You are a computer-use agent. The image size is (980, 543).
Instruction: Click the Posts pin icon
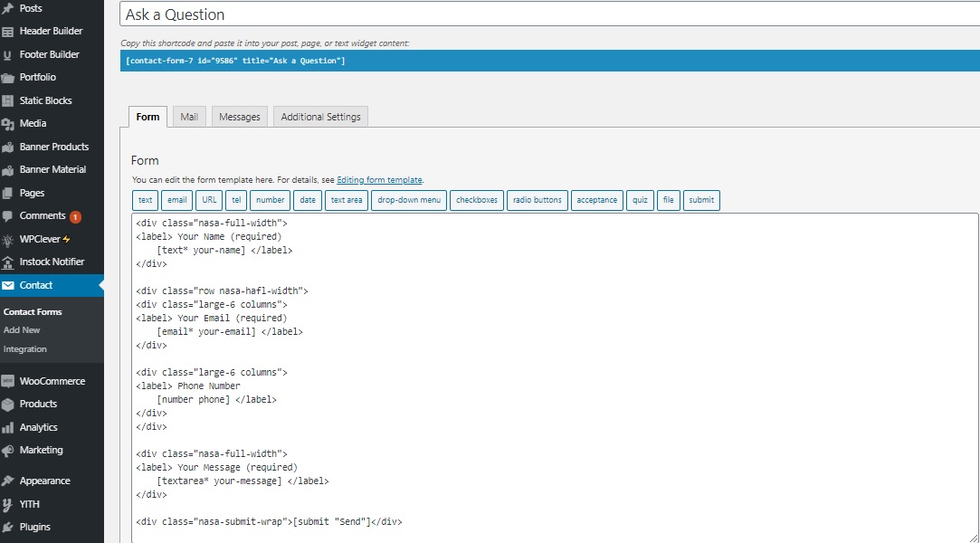7,8
